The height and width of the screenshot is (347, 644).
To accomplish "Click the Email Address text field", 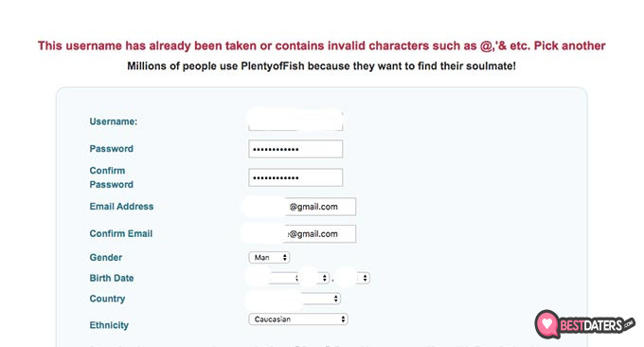I will pyautogui.click(x=302, y=207).
